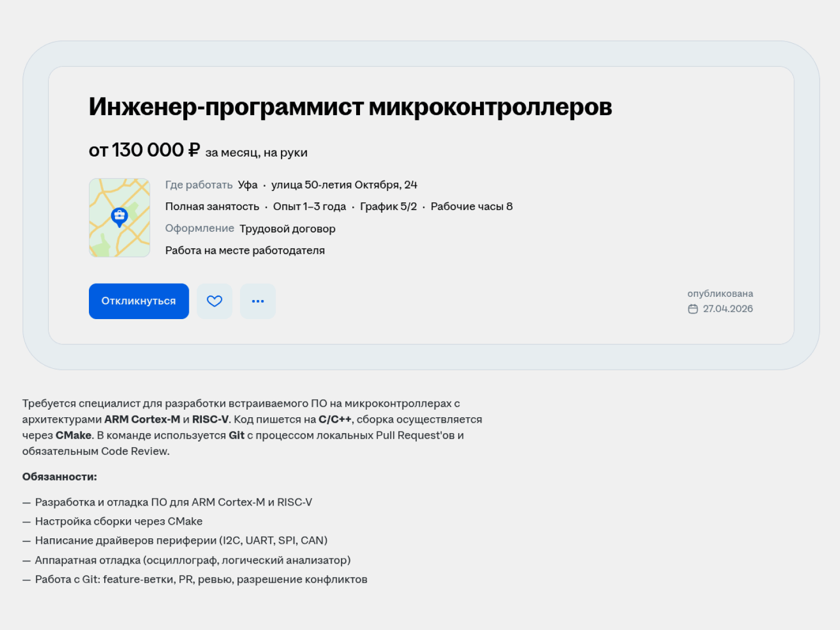
Task: Click the Рабочие часы 8 label
Action: click(471, 207)
